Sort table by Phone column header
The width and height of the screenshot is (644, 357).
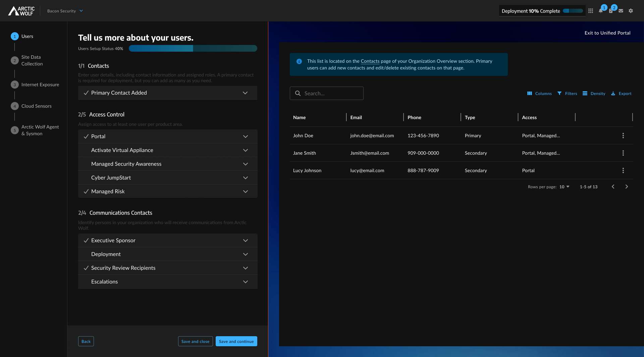click(x=414, y=117)
